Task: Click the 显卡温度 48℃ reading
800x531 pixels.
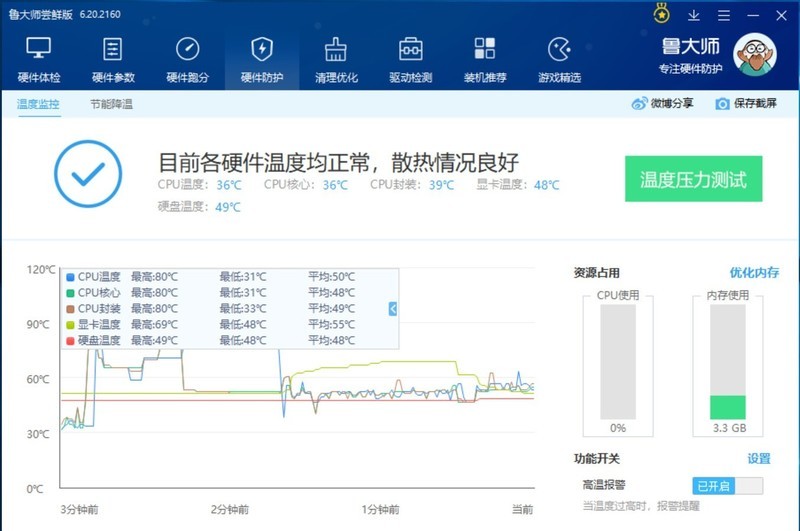Action: pyautogui.click(x=546, y=185)
